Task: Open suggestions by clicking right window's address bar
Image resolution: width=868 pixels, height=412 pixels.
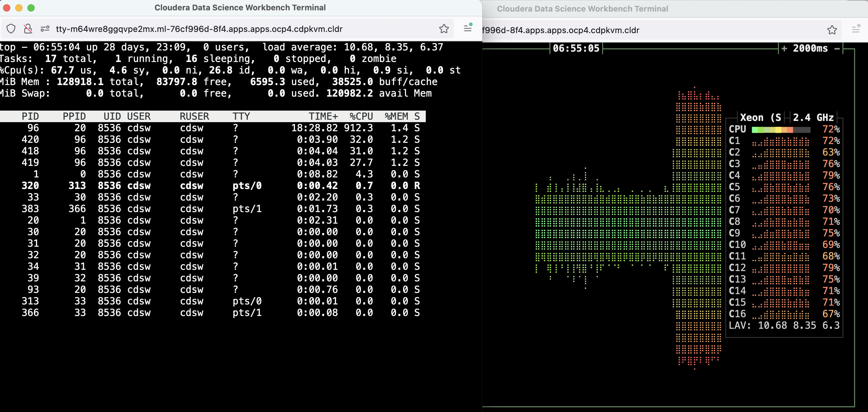Action: (x=640, y=30)
